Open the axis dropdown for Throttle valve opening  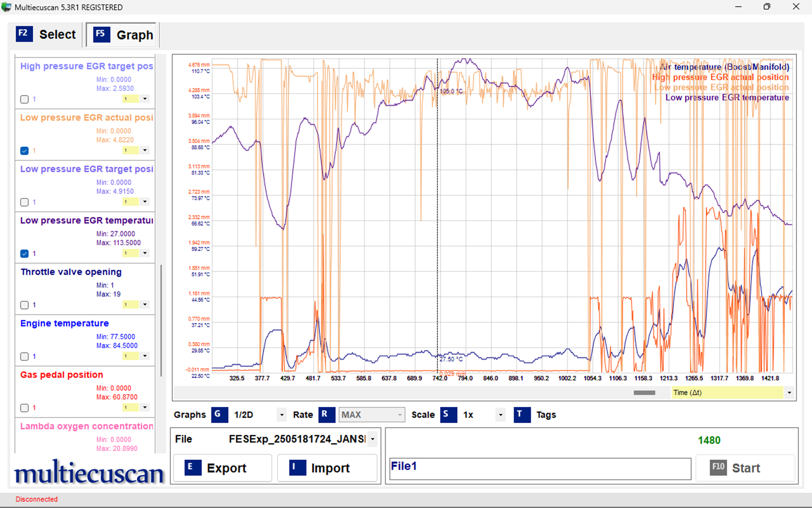coord(145,304)
